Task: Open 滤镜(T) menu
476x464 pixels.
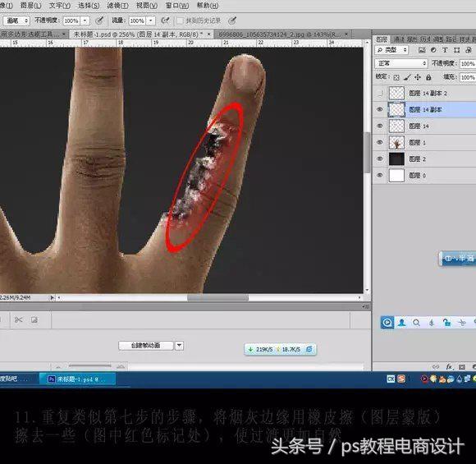Action: (x=117, y=5)
